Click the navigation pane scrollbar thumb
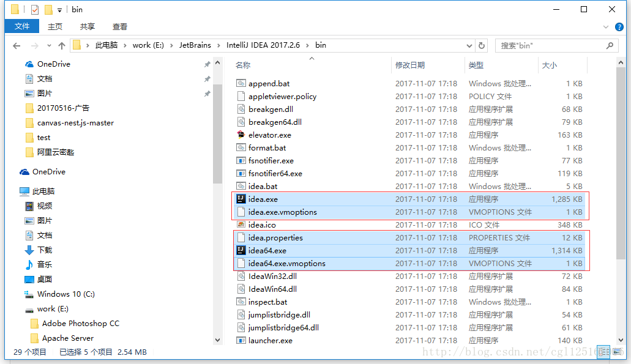 [x=217, y=133]
